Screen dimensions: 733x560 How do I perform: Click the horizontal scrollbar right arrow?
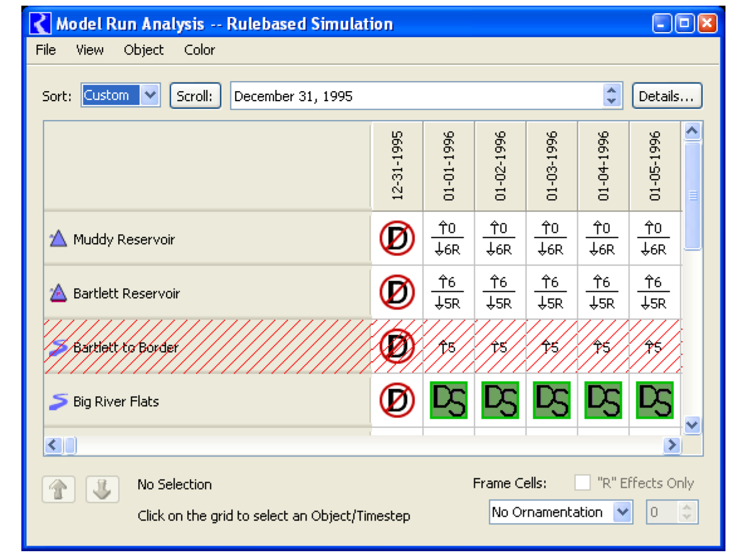672,445
